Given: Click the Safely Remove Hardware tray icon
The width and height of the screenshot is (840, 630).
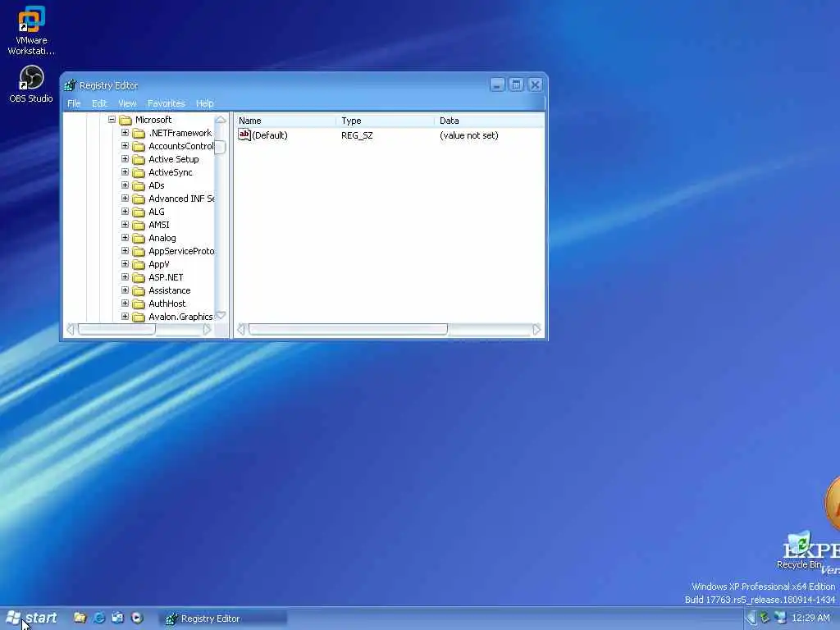Looking at the screenshot, I should pos(765,618).
